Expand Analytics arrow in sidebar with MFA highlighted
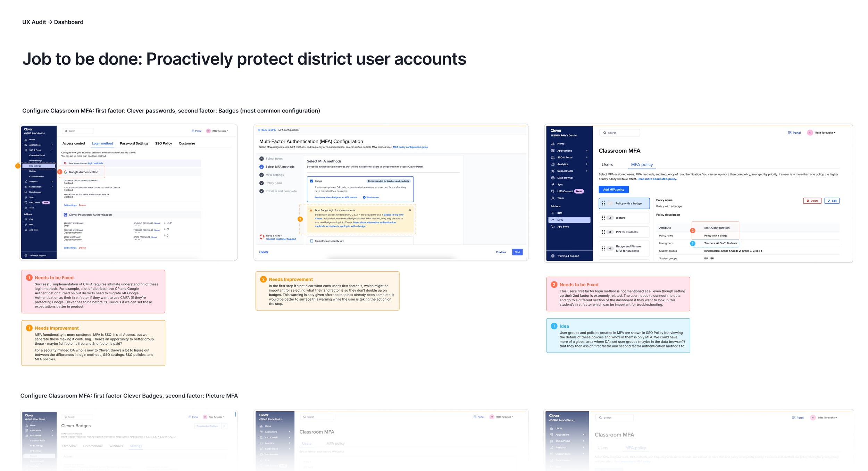Image resolution: width=868 pixels, height=471 pixels. pos(587,164)
